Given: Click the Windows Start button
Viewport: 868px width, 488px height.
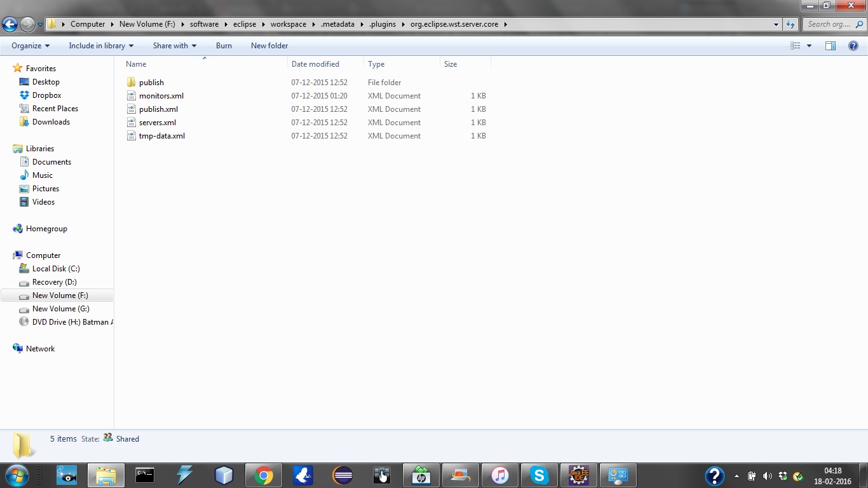Looking at the screenshot, I should (x=17, y=475).
